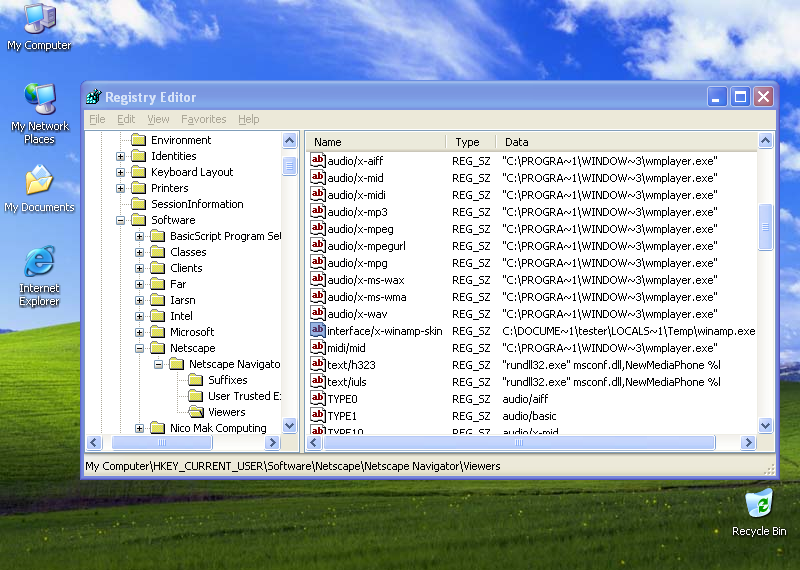Click the Registry Editor title bar icon

[x=93, y=96]
